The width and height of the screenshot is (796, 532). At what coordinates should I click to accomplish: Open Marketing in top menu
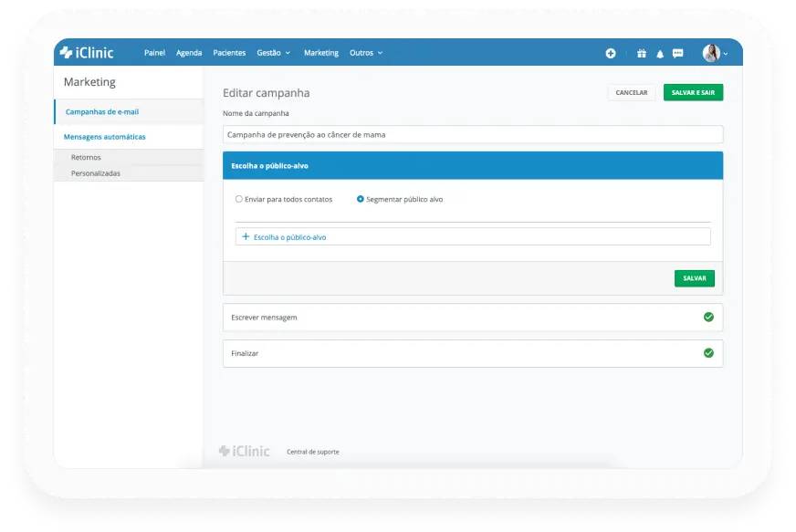[x=320, y=53]
